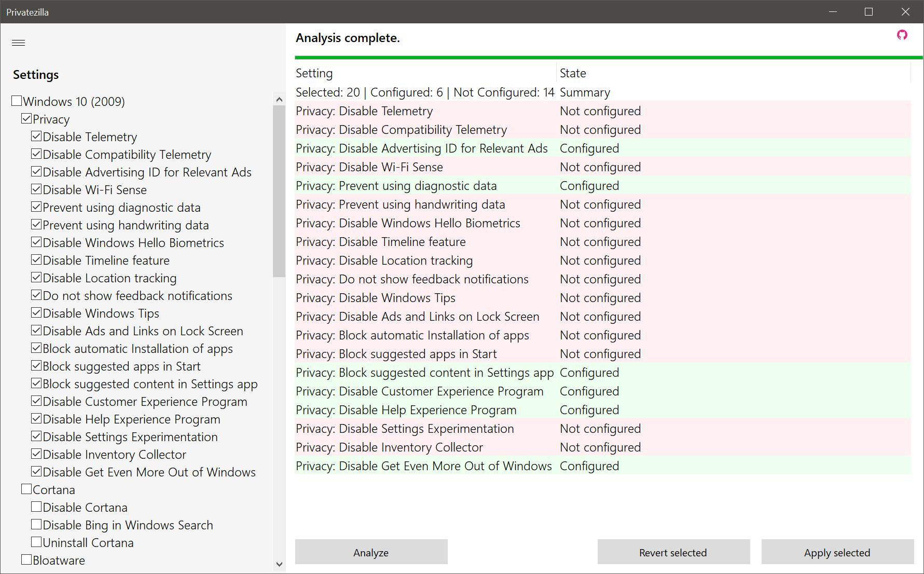This screenshot has width=924, height=574.
Task: Toggle the Windows 10 (2009) root checkbox
Action: tap(17, 101)
